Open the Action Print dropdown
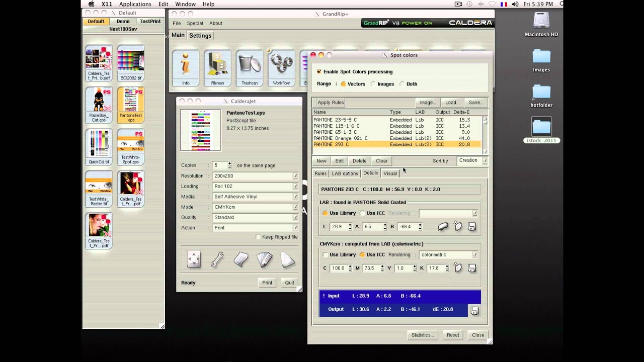Screen dimensions: 644x362 point(255,228)
